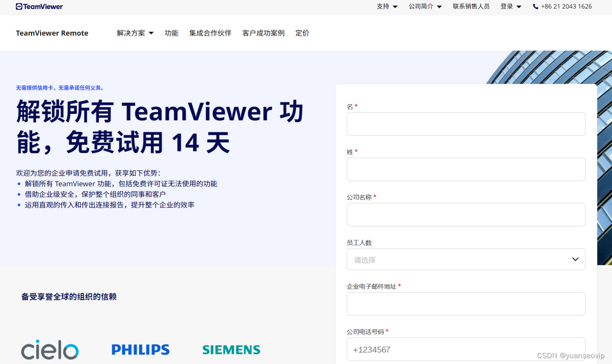This screenshot has width=612, height=364.
Task: Click the SIEMENS company logo
Action: click(x=231, y=350)
